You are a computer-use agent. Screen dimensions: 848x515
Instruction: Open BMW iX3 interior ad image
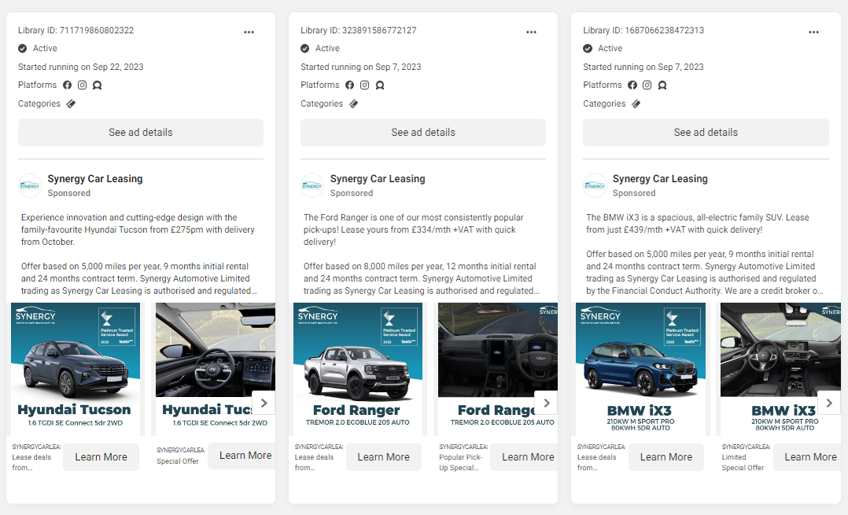(x=780, y=369)
